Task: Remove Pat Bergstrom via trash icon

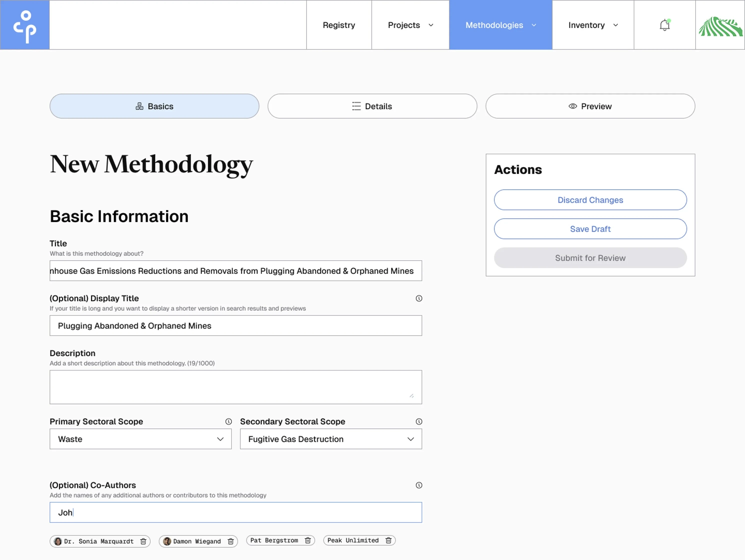Action: [307, 540]
